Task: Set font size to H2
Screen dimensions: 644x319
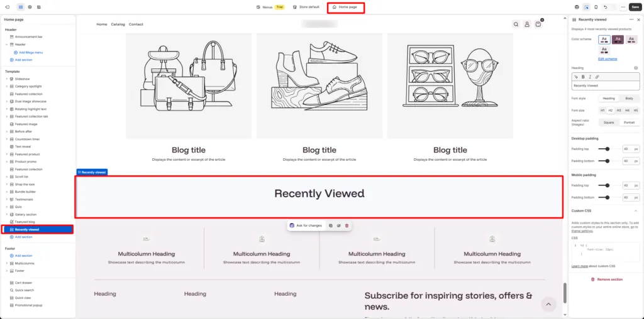Action: click(611, 111)
